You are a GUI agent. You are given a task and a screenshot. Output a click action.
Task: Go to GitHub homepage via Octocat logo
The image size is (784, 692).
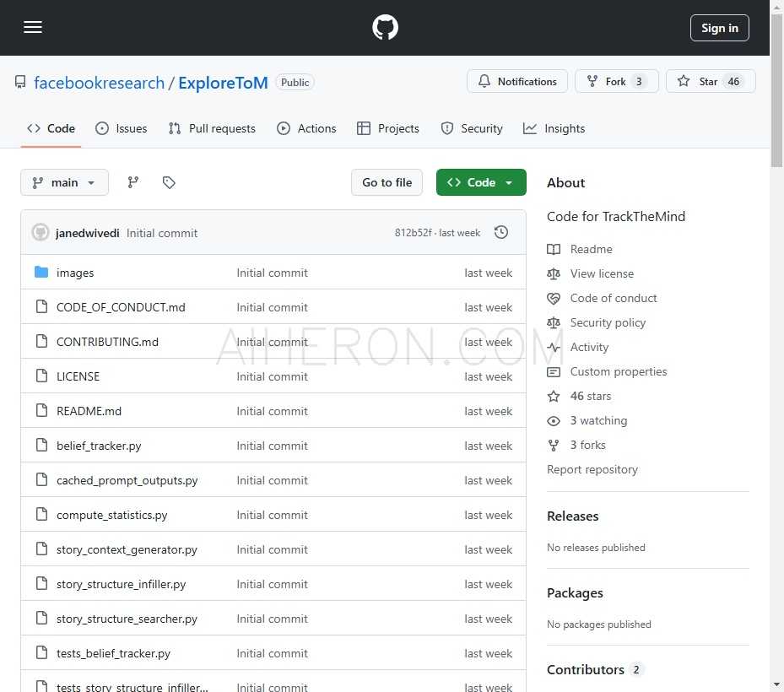pyautogui.click(x=385, y=28)
